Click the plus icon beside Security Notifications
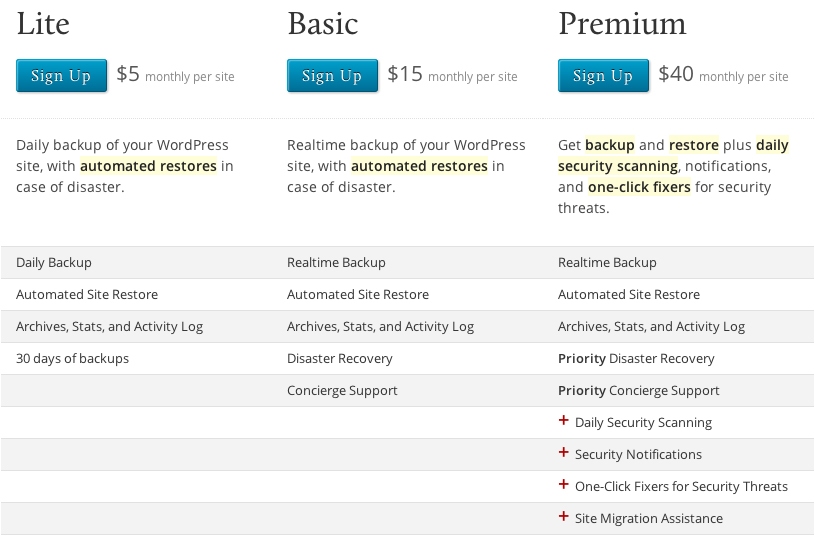Image resolution: width=815 pixels, height=536 pixels. pos(563,452)
